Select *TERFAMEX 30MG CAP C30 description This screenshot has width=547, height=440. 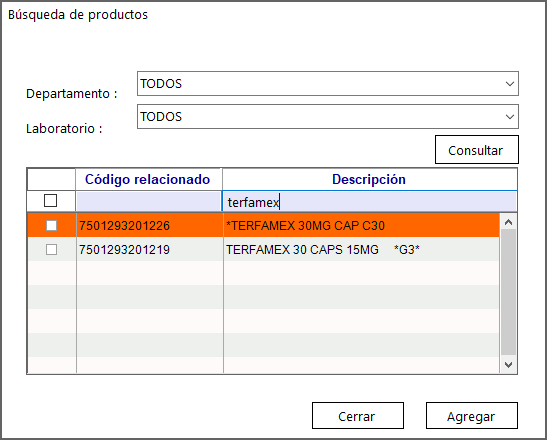[361, 225]
